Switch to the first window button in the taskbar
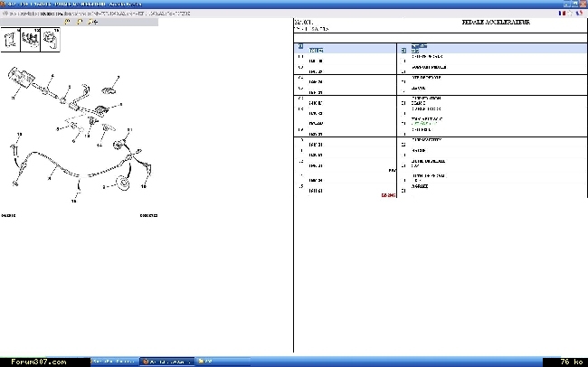This screenshot has height=367, width=588. click(x=114, y=362)
